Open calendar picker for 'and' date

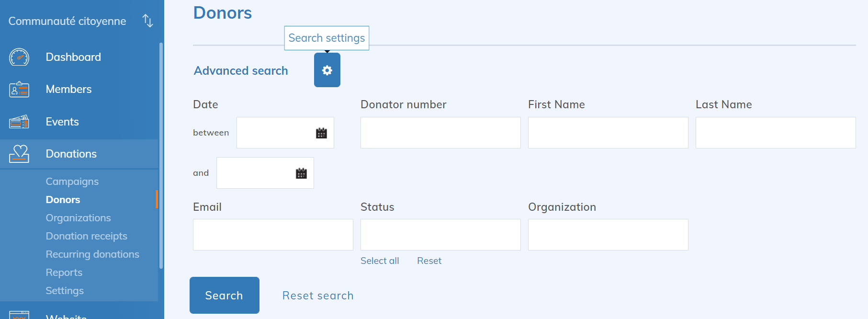301,173
